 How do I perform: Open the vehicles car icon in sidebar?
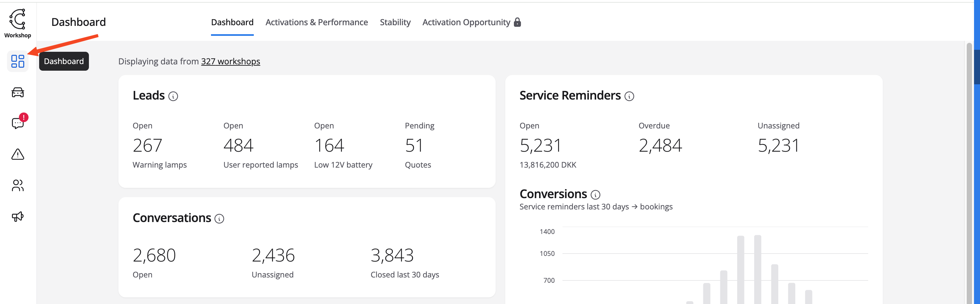pos(18,93)
